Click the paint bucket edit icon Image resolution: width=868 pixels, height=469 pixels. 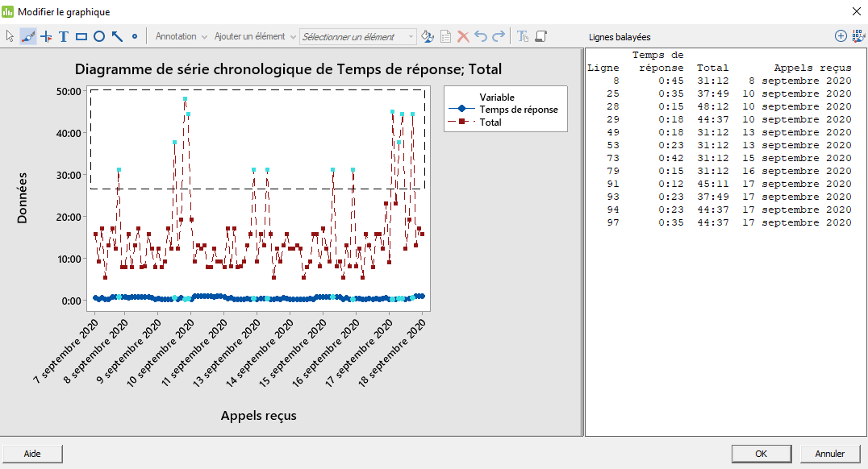pyautogui.click(x=428, y=36)
